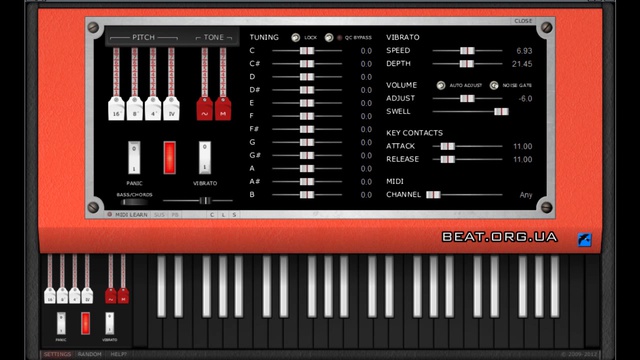640x360 pixels.
Task: Click the 8' pitch drawbar in settings panel
Action: pos(135,108)
